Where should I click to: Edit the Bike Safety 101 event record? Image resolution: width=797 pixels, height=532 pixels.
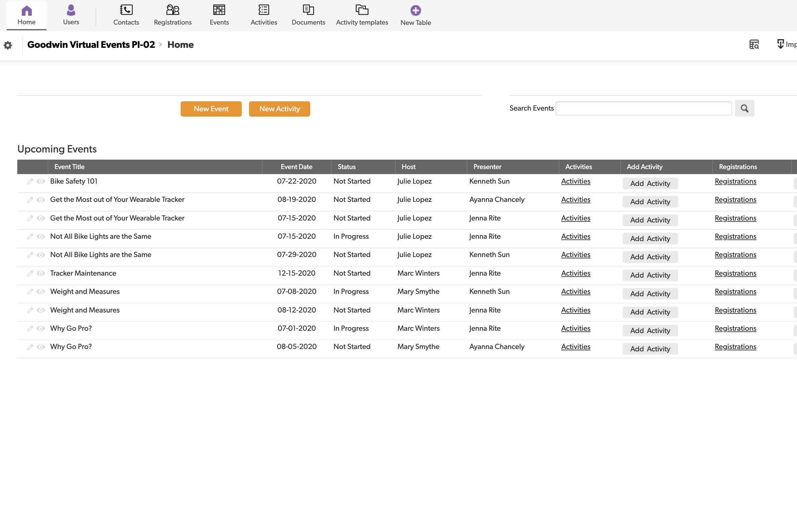pos(30,181)
